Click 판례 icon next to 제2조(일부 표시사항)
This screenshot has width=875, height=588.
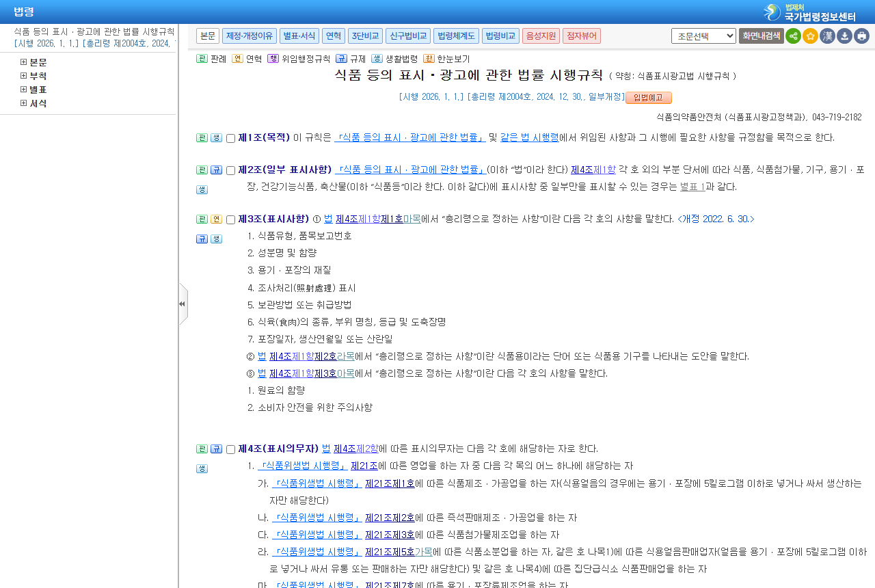coord(202,170)
